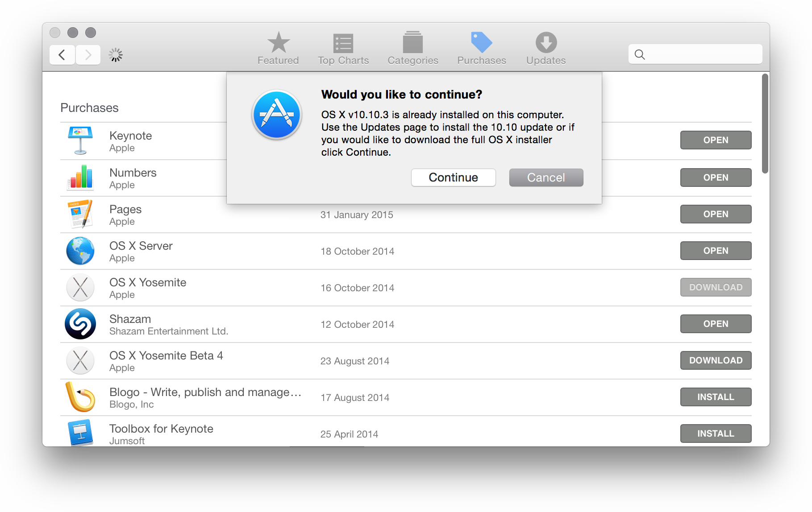Click DOWNLOAD for OS X Yosemite
The height and width of the screenshot is (512, 812).
coord(716,287)
